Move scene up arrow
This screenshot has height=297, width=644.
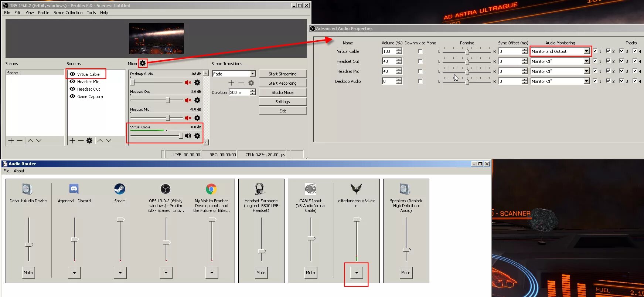click(30, 141)
